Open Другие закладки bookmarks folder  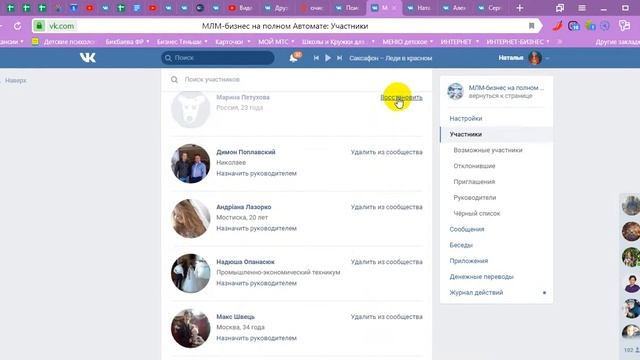(617, 42)
